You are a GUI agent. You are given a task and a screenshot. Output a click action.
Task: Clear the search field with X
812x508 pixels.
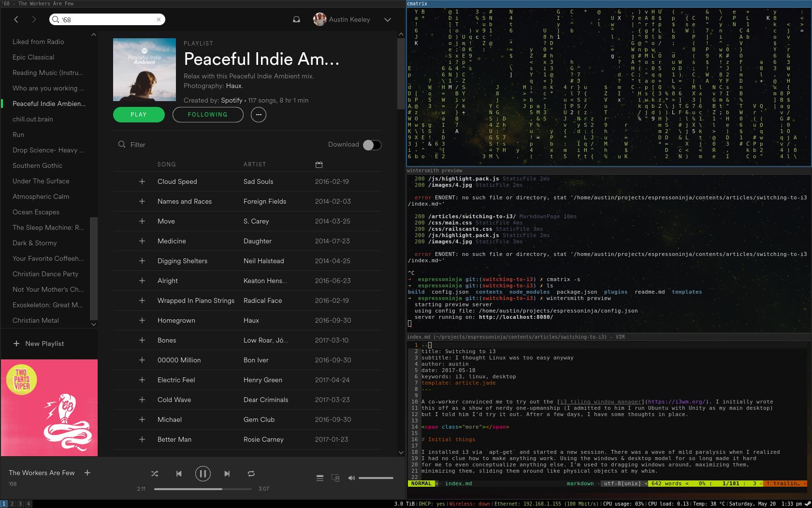point(159,19)
